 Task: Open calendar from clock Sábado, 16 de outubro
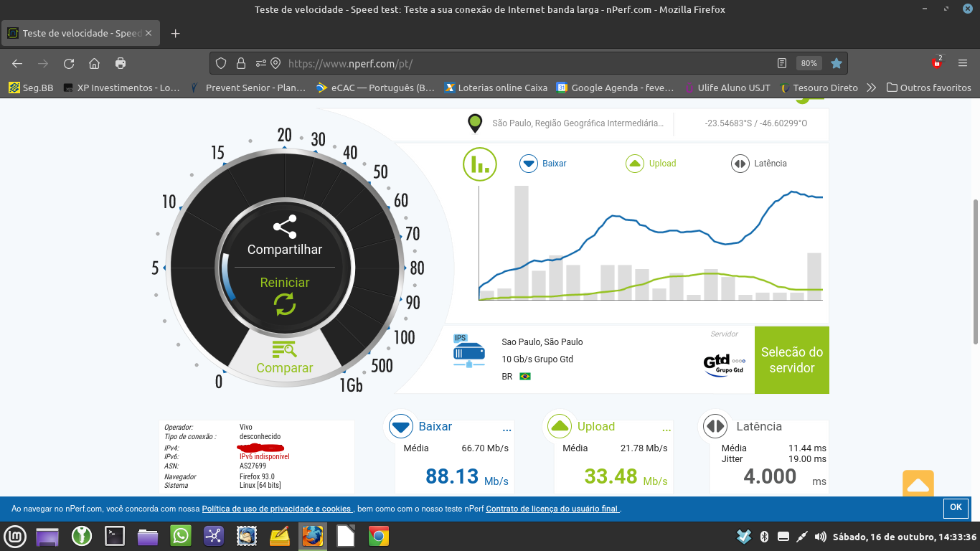pos(904,537)
